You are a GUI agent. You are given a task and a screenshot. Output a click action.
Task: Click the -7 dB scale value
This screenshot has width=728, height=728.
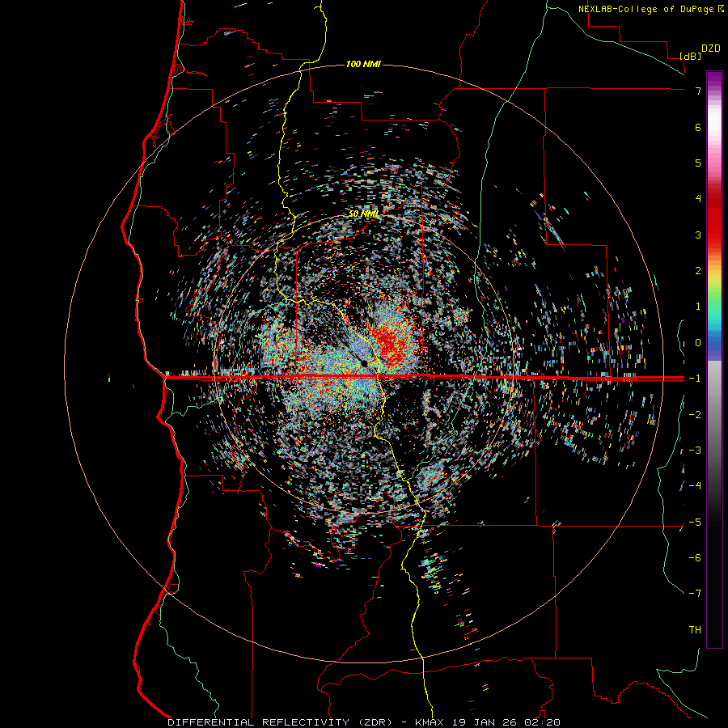pyautogui.click(x=695, y=594)
